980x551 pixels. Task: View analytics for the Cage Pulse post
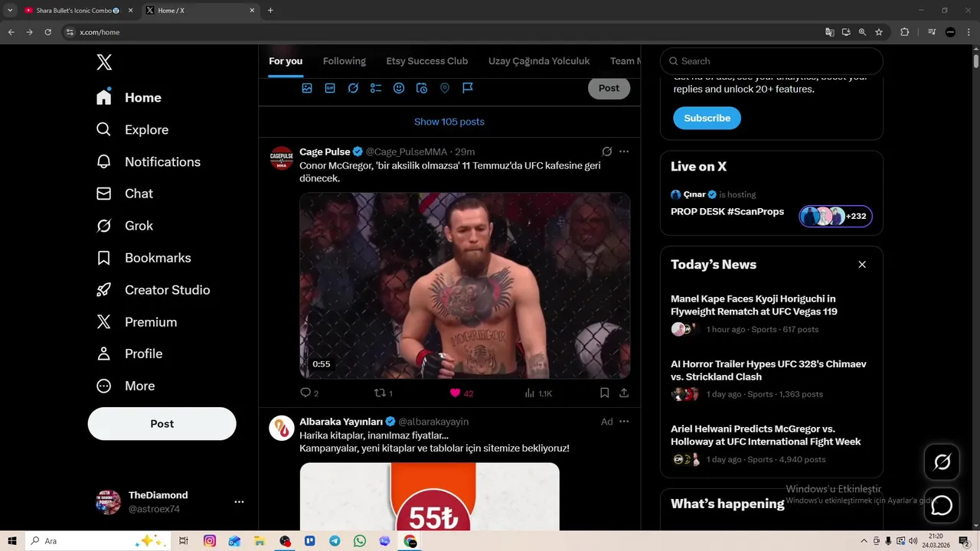coord(538,393)
